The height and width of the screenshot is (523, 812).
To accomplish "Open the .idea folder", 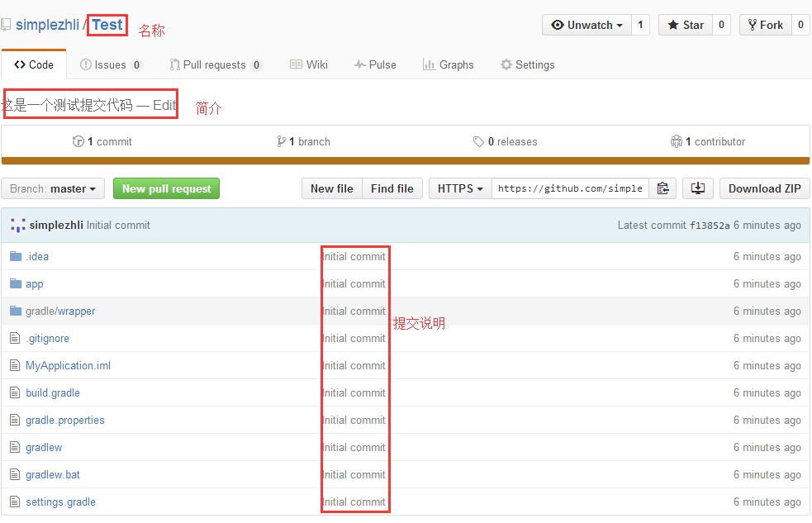I will [x=37, y=256].
